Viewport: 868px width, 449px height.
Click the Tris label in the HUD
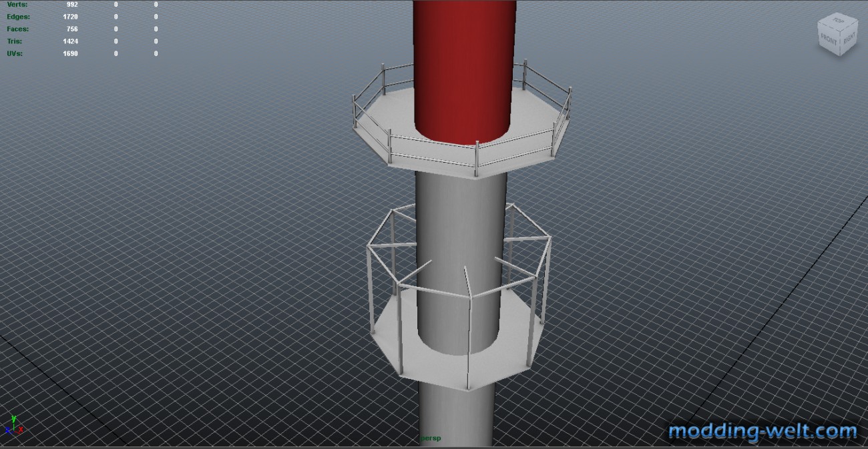15,41
